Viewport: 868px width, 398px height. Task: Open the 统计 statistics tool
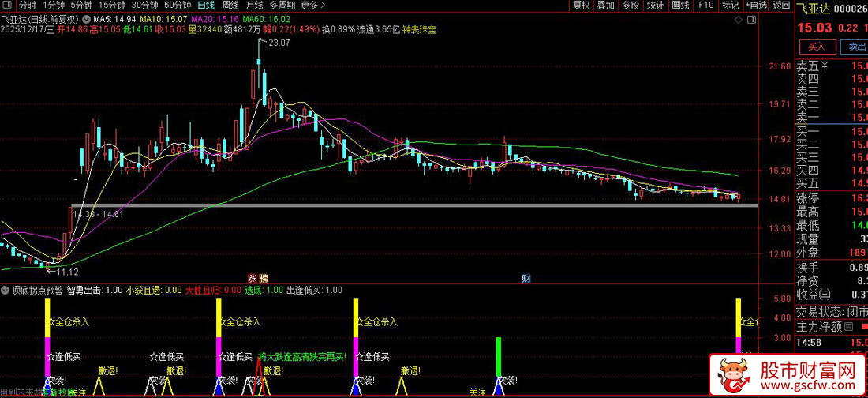[x=656, y=6]
